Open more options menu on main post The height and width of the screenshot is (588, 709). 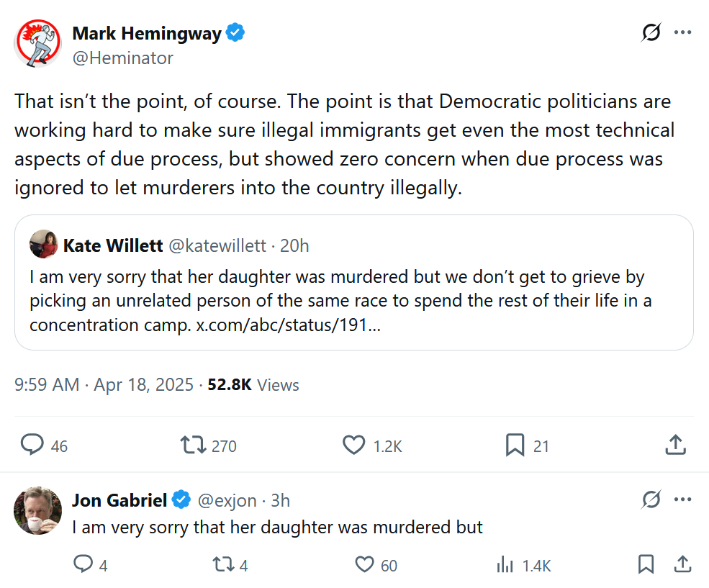click(x=682, y=33)
